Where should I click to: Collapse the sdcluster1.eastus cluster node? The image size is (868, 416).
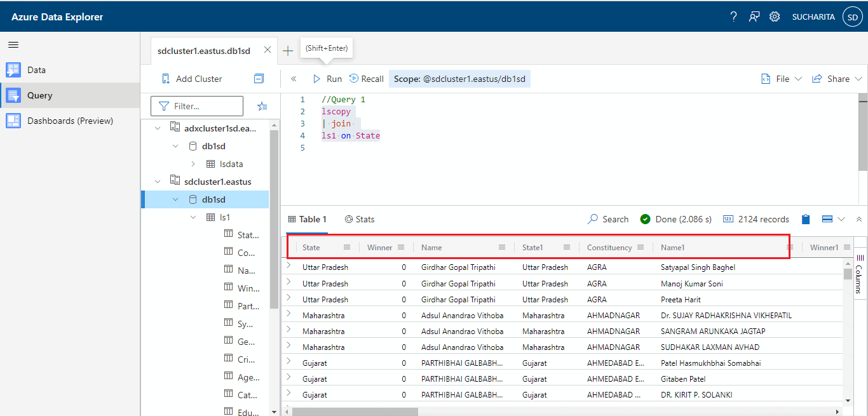tap(158, 182)
